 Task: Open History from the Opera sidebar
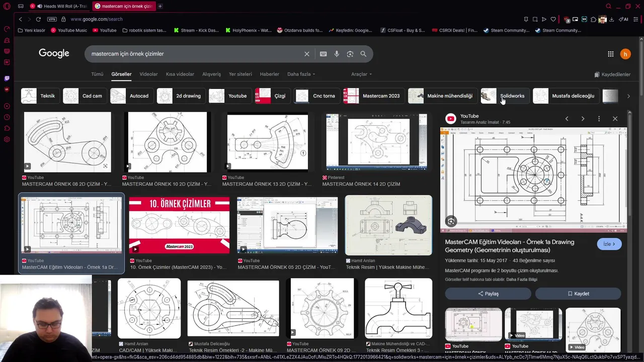point(7,117)
